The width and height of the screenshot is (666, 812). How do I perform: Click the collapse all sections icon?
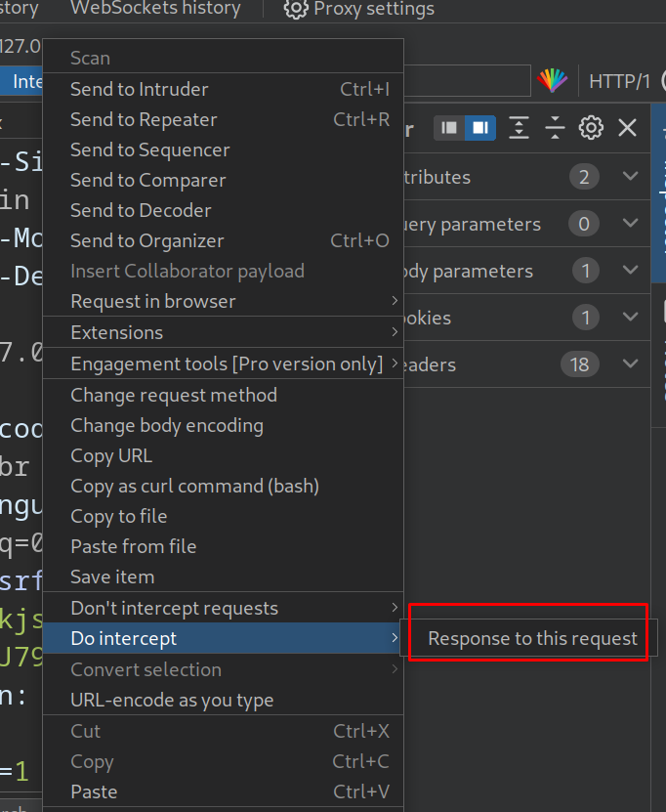pos(555,128)
